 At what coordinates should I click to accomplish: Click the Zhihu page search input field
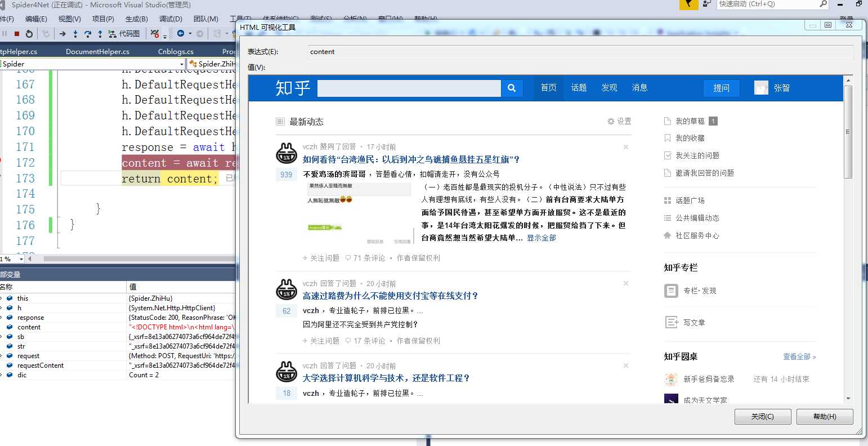coord(409,88)
